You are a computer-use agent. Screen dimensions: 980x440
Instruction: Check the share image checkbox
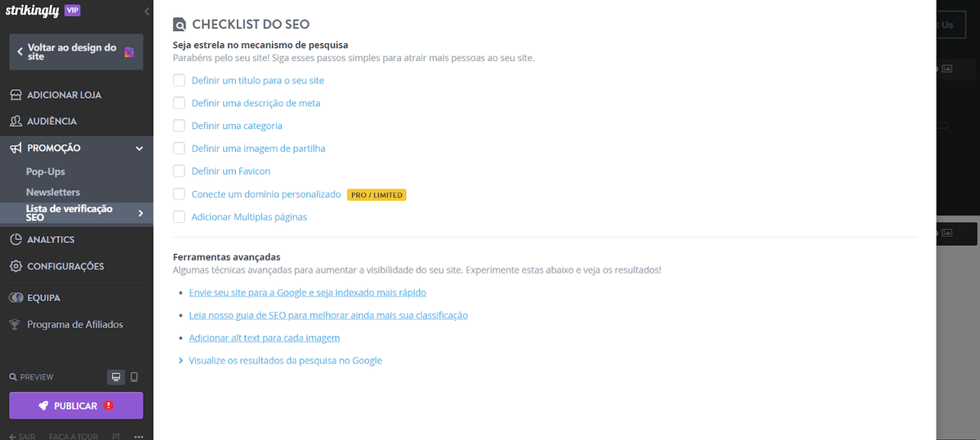click(179, 149)
